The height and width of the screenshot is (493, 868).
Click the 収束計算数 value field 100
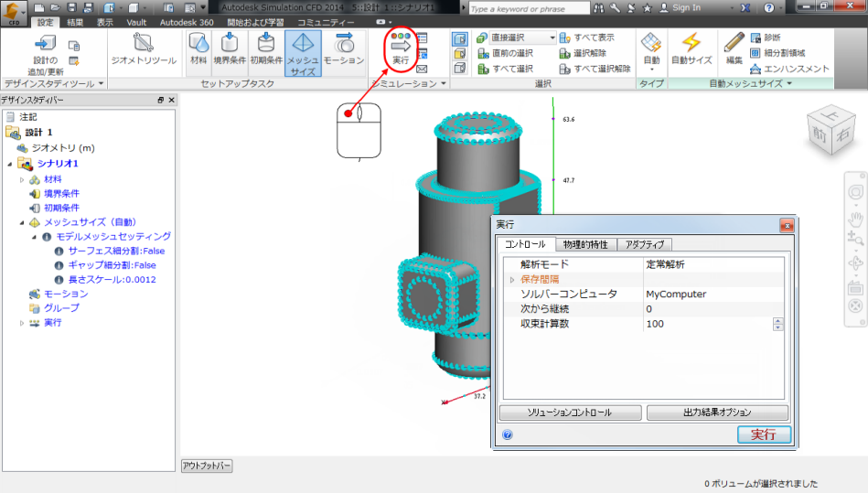click(x=709, y=324)
